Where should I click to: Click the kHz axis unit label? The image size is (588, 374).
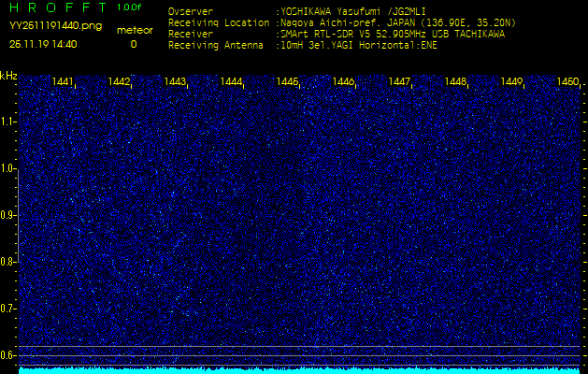tap(8, 76)
